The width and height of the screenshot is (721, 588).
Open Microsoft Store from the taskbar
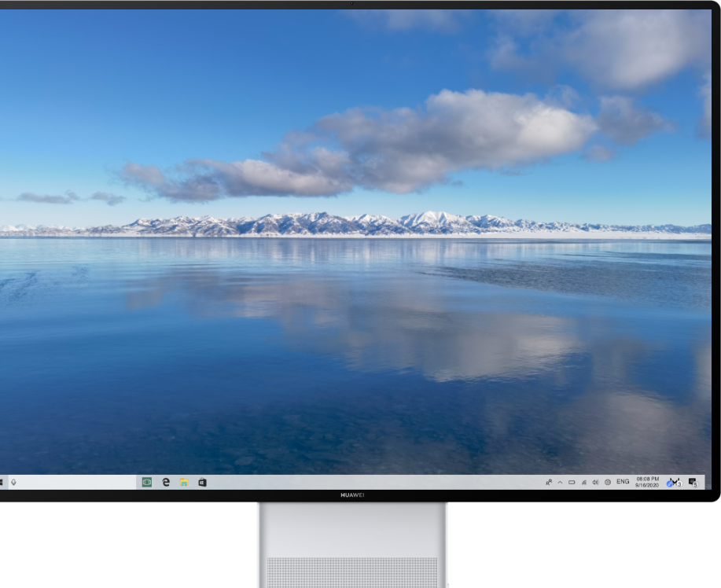[202, 482]
